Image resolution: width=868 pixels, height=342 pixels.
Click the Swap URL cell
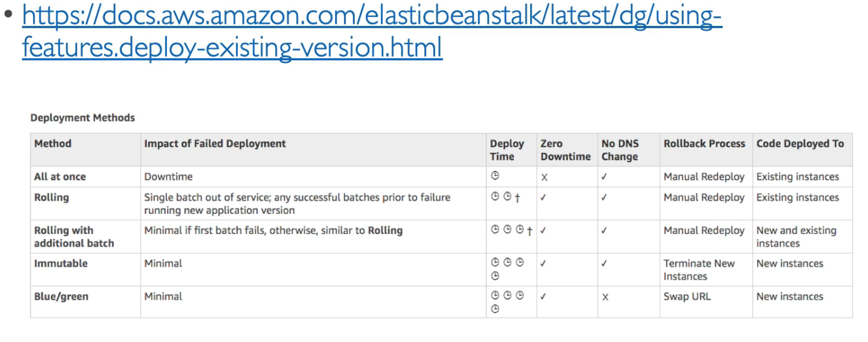tap(687, 296)
